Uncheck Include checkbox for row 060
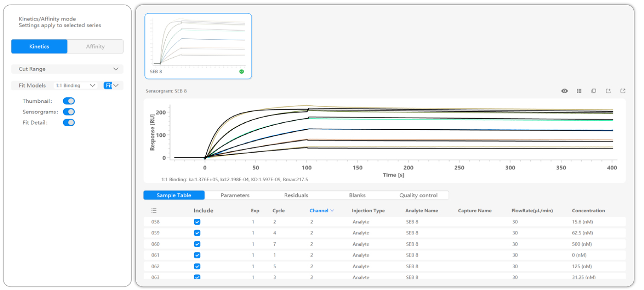 [x=197, y=244]
